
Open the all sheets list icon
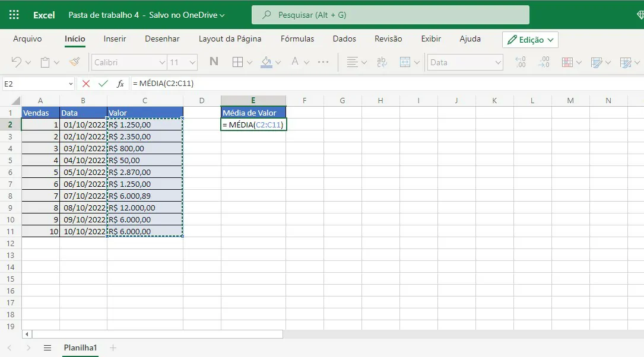47,348
